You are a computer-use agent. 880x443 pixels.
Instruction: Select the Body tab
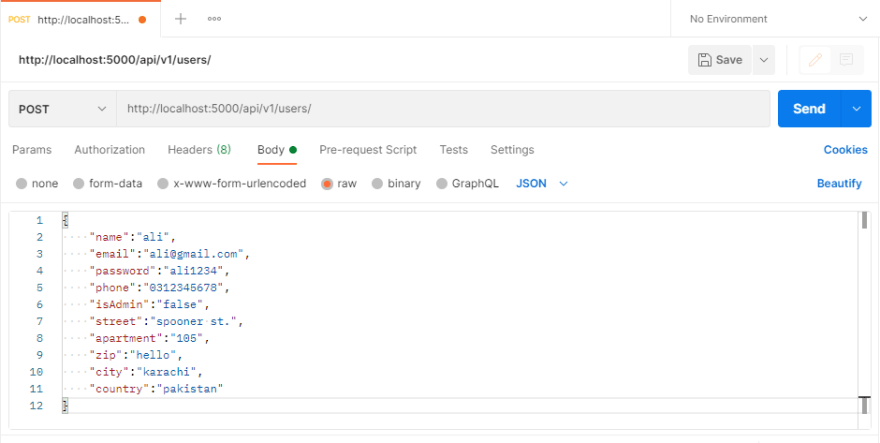277,150
